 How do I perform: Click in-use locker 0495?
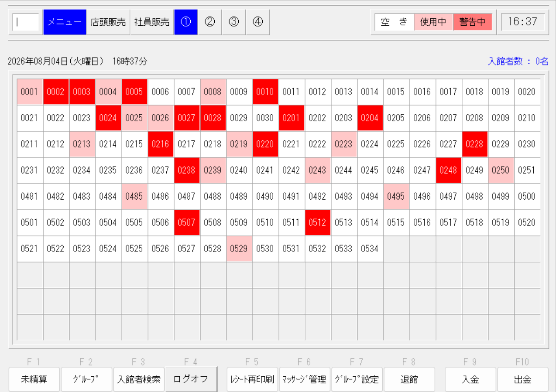pyautogui.click(x=396, y=197)
